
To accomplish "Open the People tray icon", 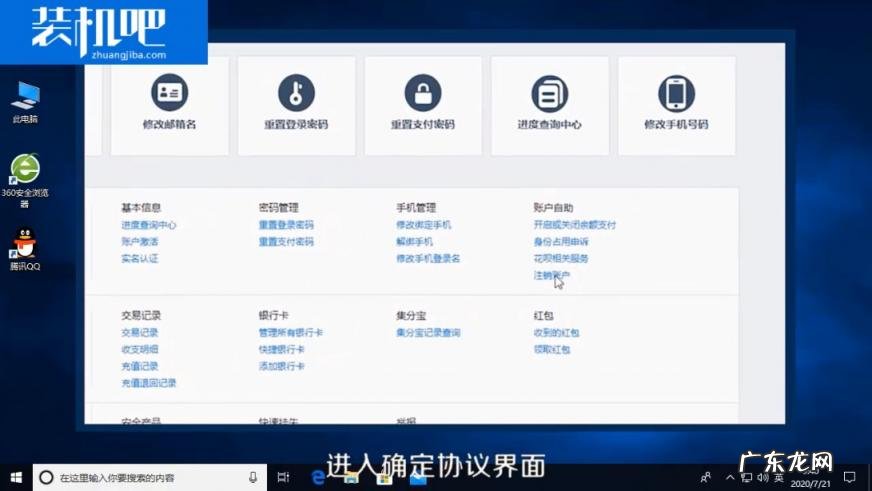I will pos(706,477).
